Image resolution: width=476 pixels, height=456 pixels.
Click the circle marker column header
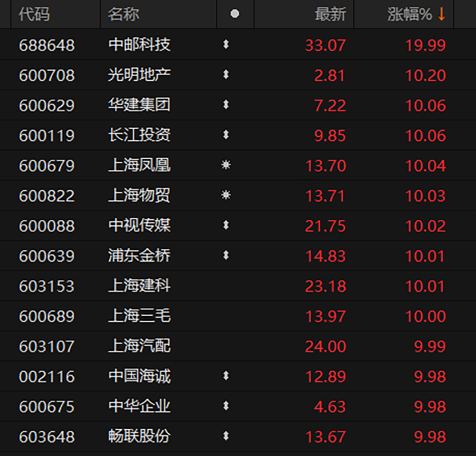235,14
